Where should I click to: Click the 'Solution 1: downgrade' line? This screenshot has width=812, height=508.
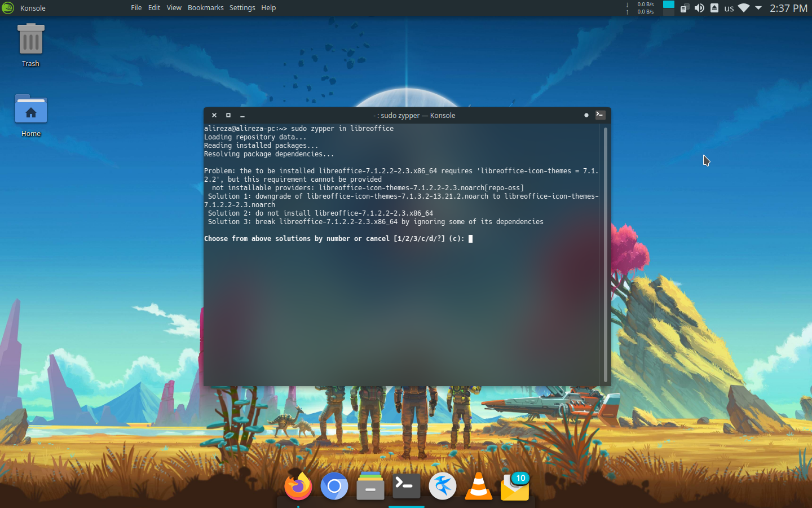[401, 200]
